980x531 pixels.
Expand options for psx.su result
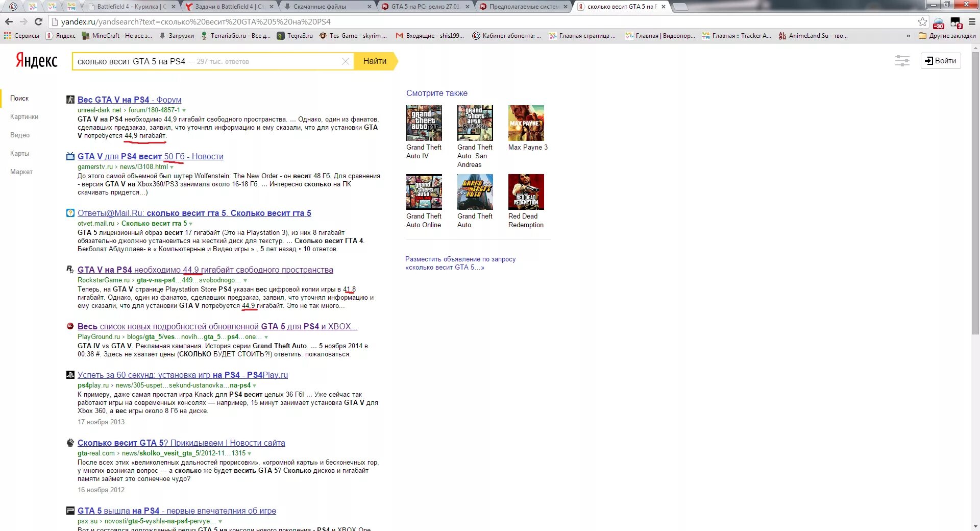[220, 521]
